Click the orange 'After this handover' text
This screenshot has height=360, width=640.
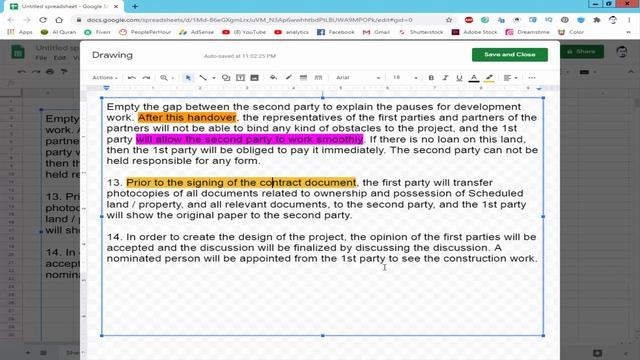point(187,118)
